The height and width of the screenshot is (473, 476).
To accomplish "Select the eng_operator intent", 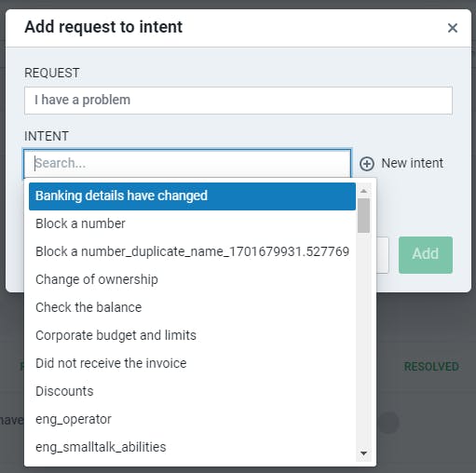I will (x=192, y=419).
